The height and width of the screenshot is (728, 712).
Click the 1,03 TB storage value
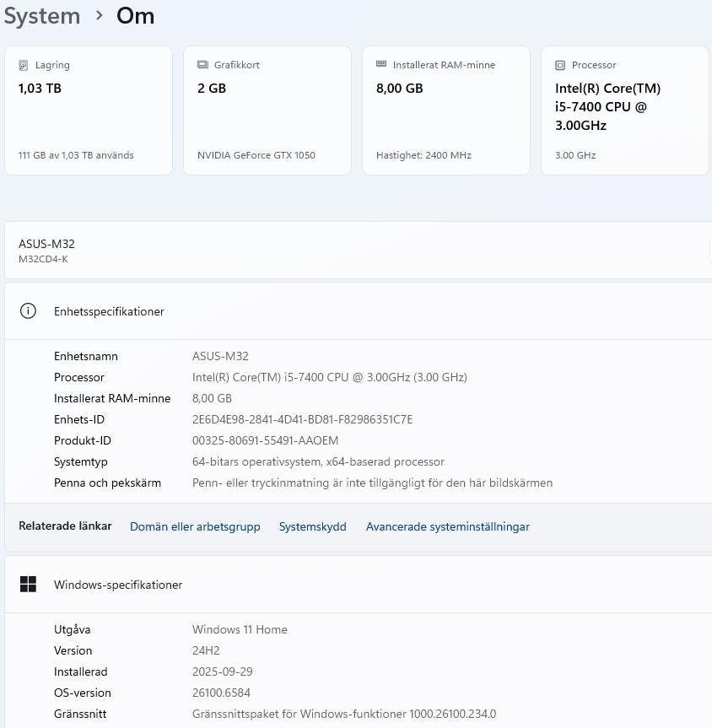[40, 89]
